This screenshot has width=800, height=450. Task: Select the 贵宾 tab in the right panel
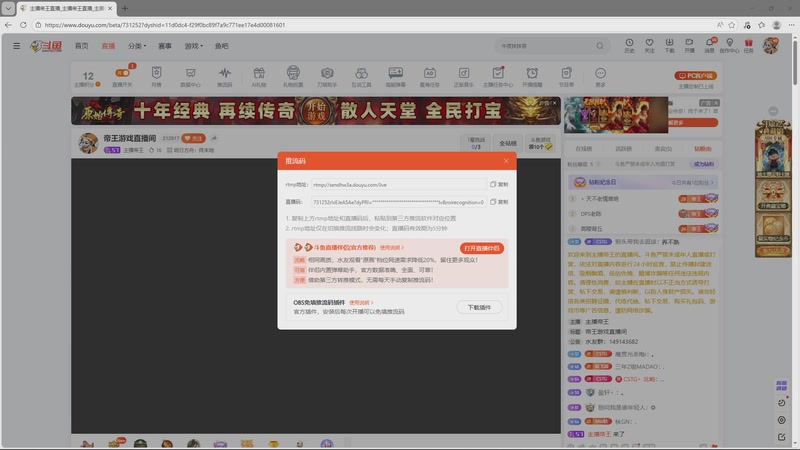(x=663, y=149)
